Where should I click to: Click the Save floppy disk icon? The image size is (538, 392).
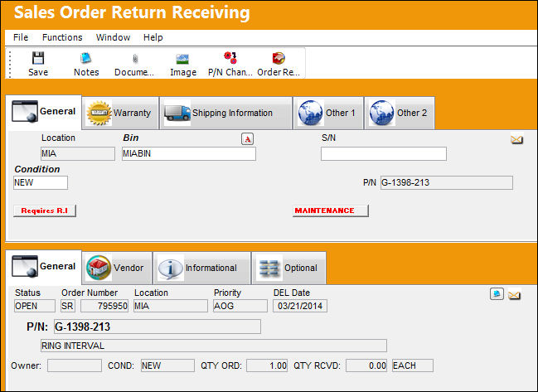click(x=38, y=58)
